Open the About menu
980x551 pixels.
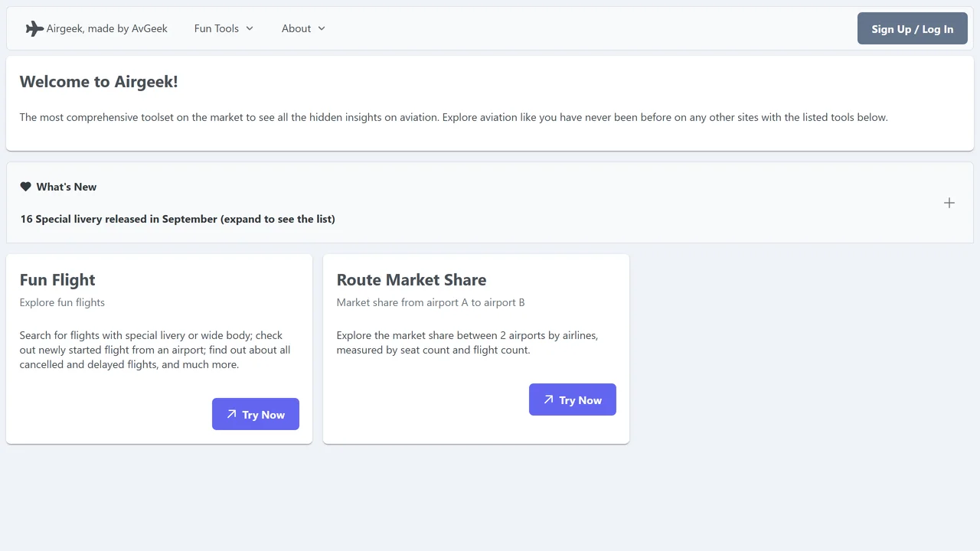[303, 28]
